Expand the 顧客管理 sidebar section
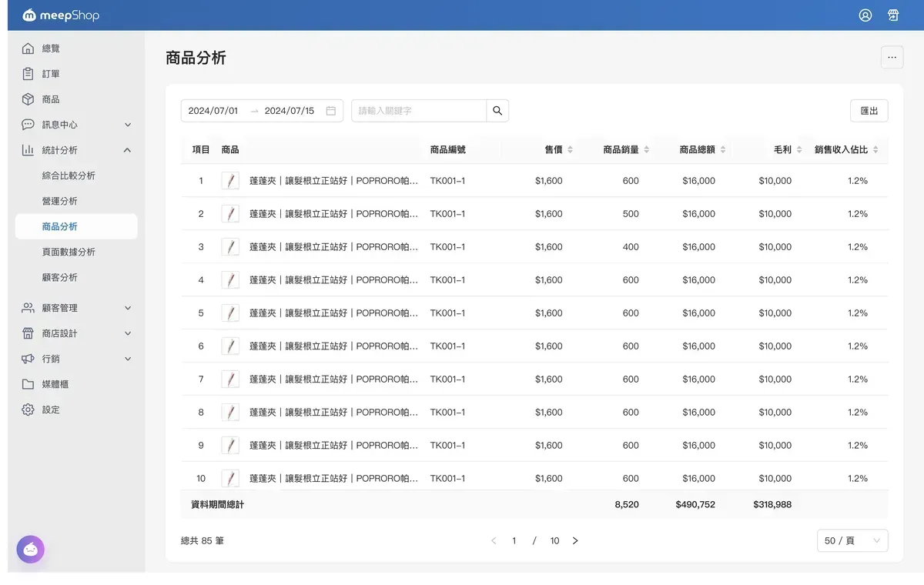 coord(76,308)
